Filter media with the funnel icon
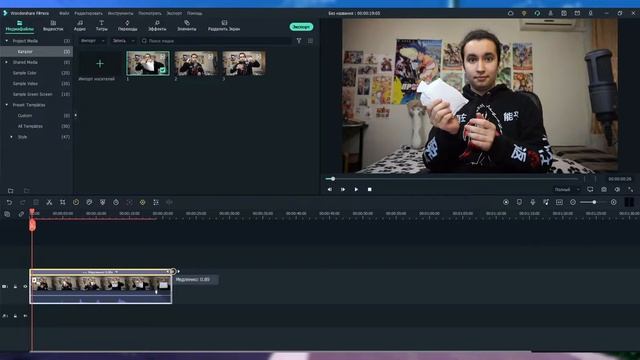 pos(299,41)
